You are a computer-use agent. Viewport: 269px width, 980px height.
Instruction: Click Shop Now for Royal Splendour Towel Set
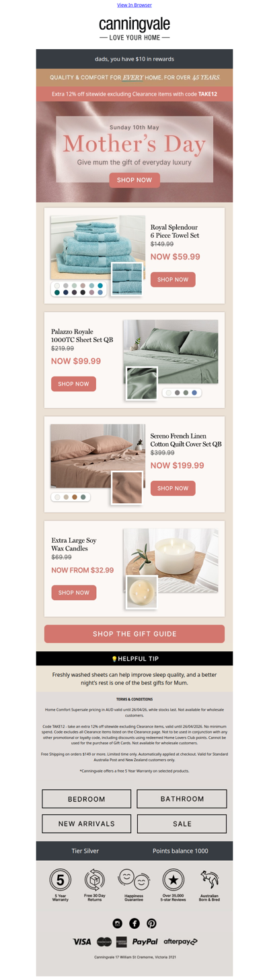pos(173,279)
